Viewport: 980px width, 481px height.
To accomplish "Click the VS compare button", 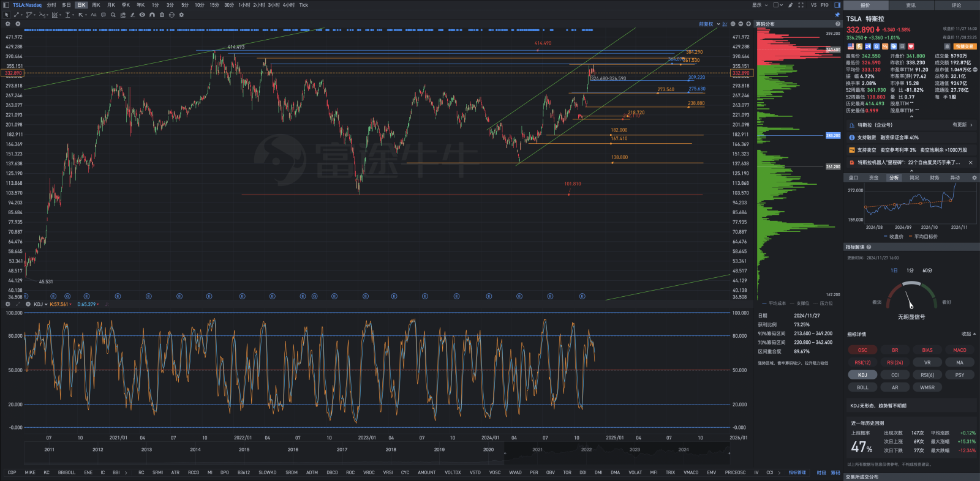I will [x=813, y=5].
